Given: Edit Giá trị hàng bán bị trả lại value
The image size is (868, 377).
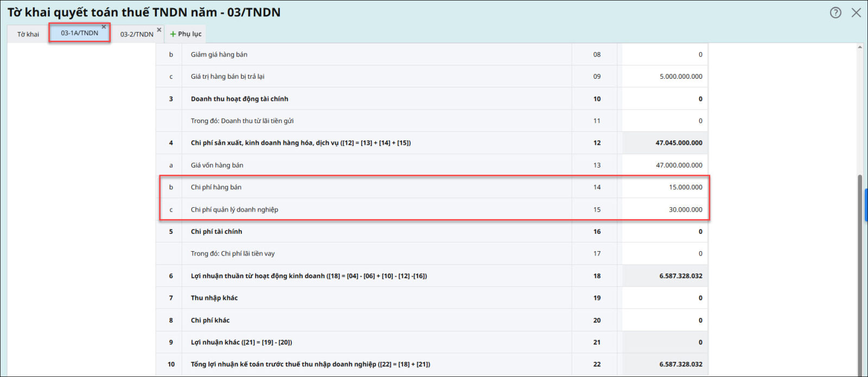Looking at the screenshot, I should point(665,76).
